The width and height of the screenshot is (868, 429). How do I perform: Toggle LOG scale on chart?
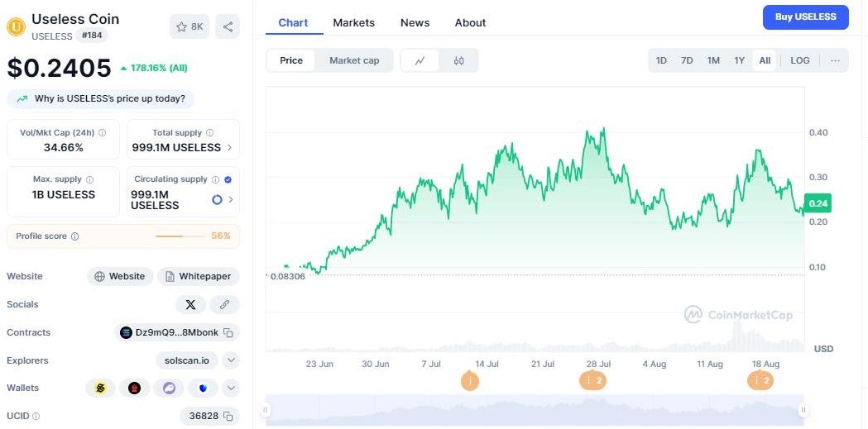click(800, 60)
